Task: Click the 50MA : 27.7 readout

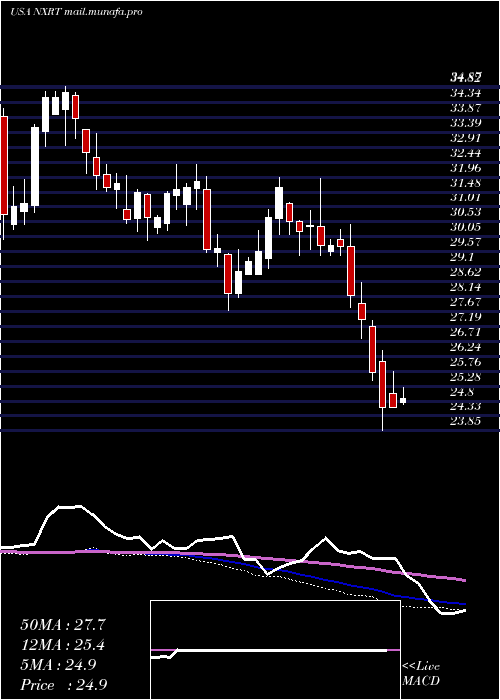Action: (63, 625)
